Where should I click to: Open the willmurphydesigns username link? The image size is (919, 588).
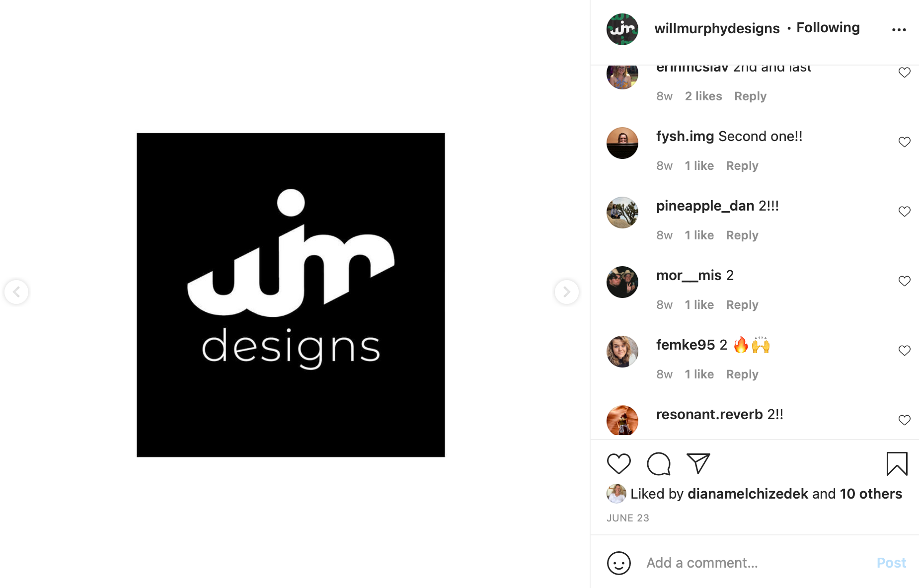(717, 28)
